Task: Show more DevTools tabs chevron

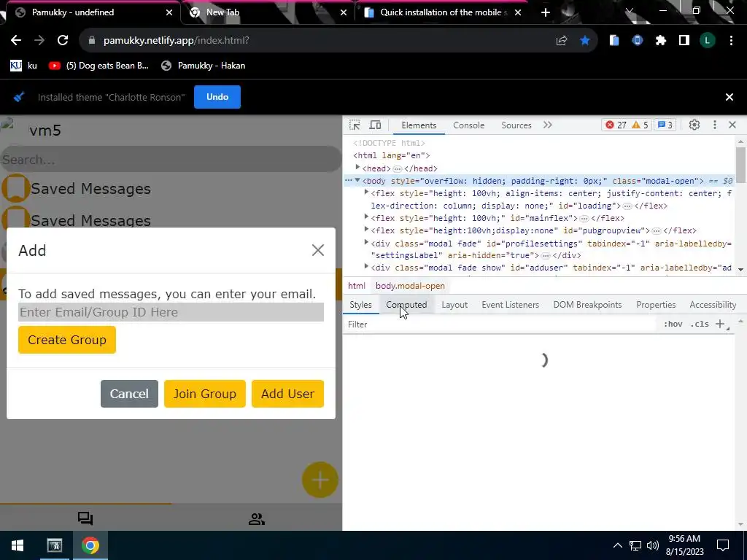Action: click(547, 125)
